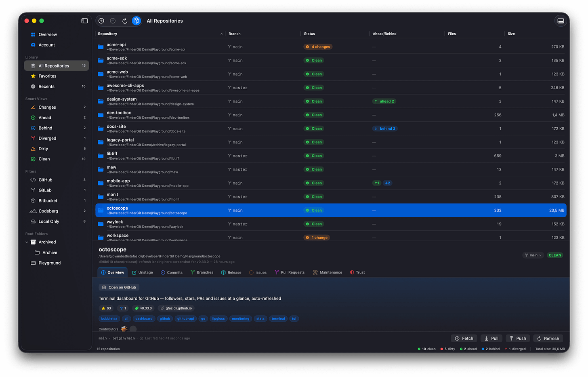The width and height of the screenshot is (588, 377).
Task: Open the Account sidebar item
Action: tap(56, 45)
